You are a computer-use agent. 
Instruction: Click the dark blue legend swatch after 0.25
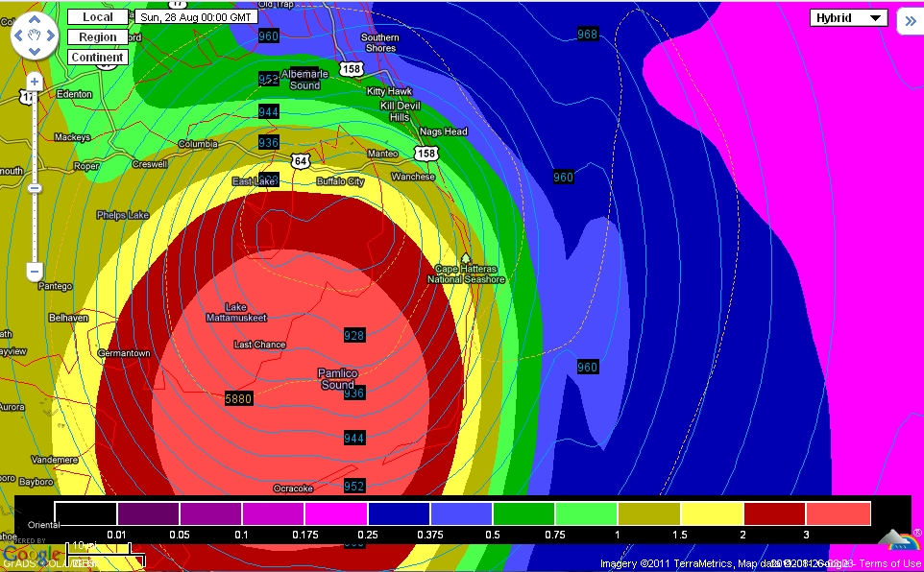tap(399, 513)
